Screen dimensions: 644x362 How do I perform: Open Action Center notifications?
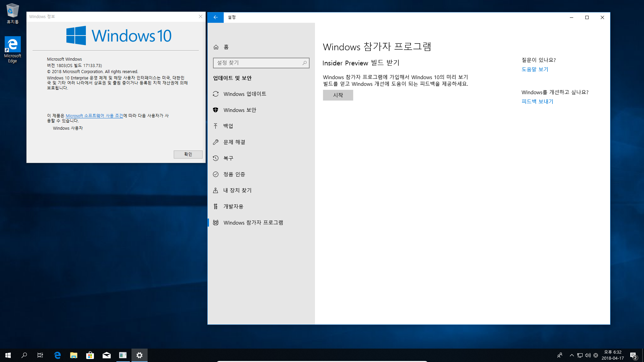[633, 355]
